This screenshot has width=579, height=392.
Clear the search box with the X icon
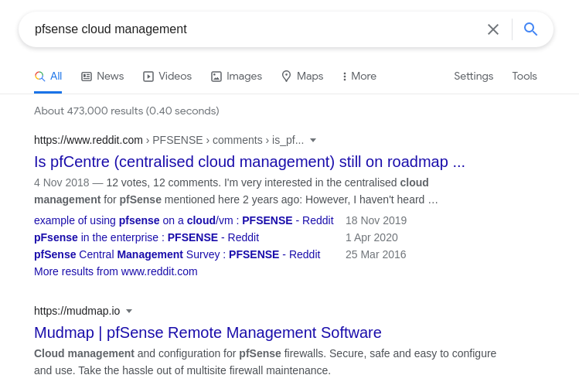tap(493, 29)
